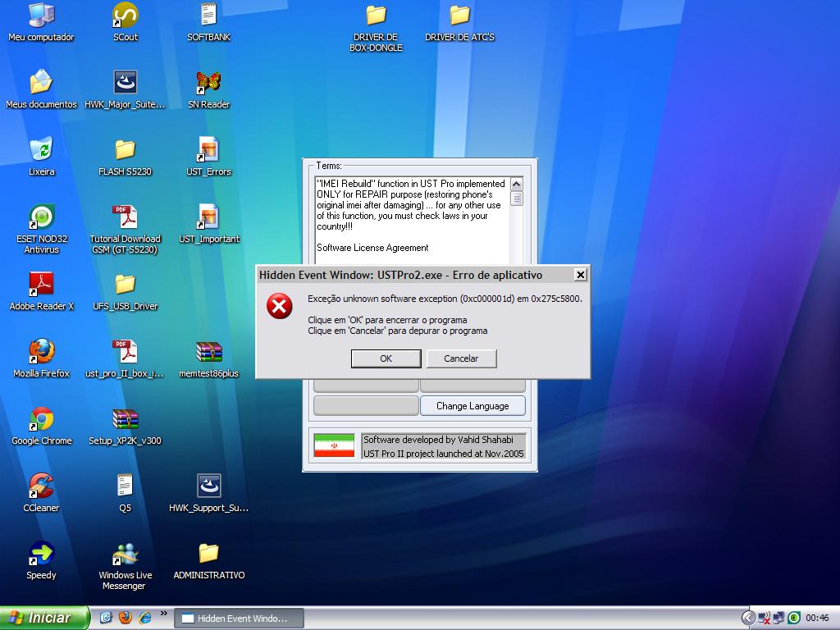This screenshot has height=630, width=840.
Task: Click the red error icon in dialog
Action: click(x=279, y=306)
